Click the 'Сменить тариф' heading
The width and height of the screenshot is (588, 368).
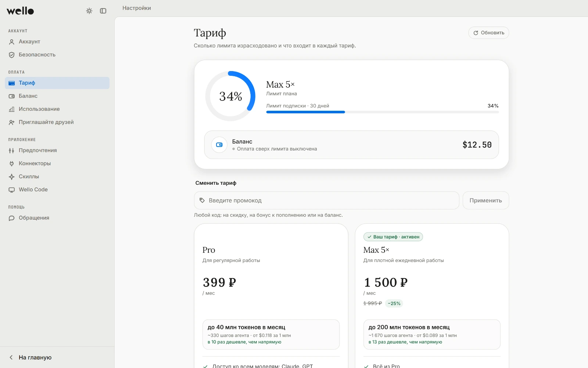216,183
